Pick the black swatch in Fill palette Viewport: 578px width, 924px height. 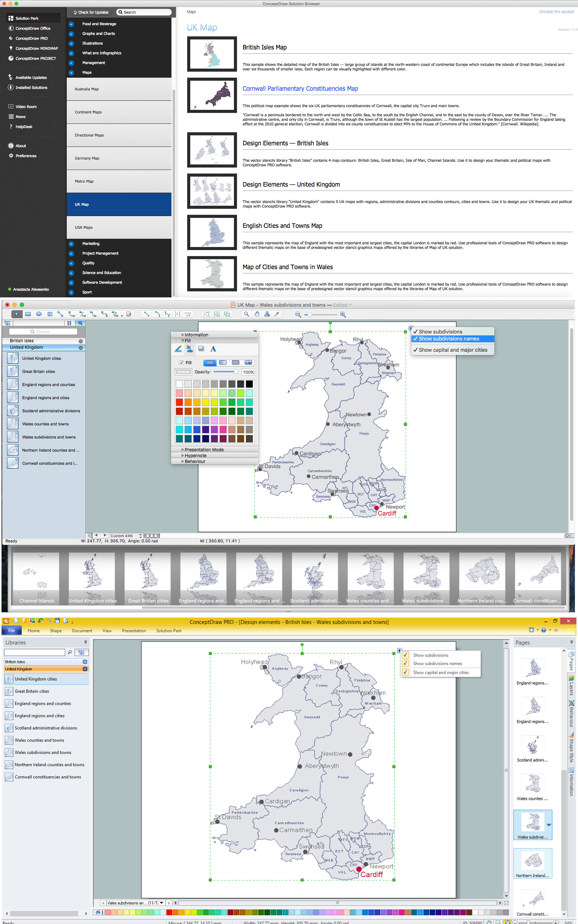249,384
